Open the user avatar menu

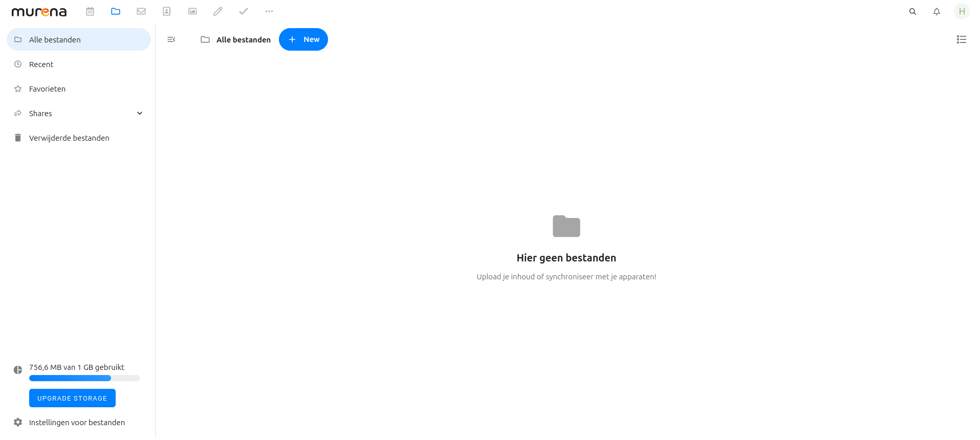coord(962,11)
